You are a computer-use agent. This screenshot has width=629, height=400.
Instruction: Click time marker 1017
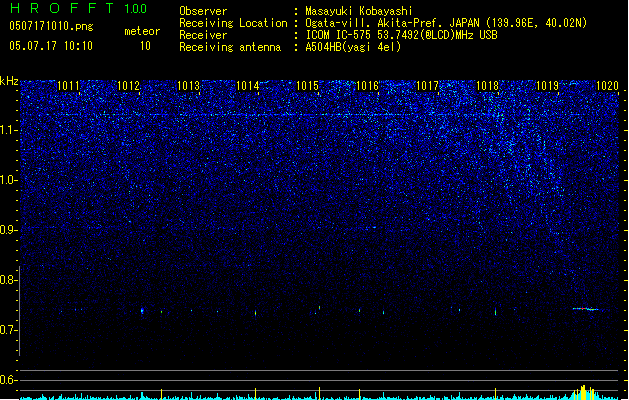pyautogui.click(x=428, y=86)
